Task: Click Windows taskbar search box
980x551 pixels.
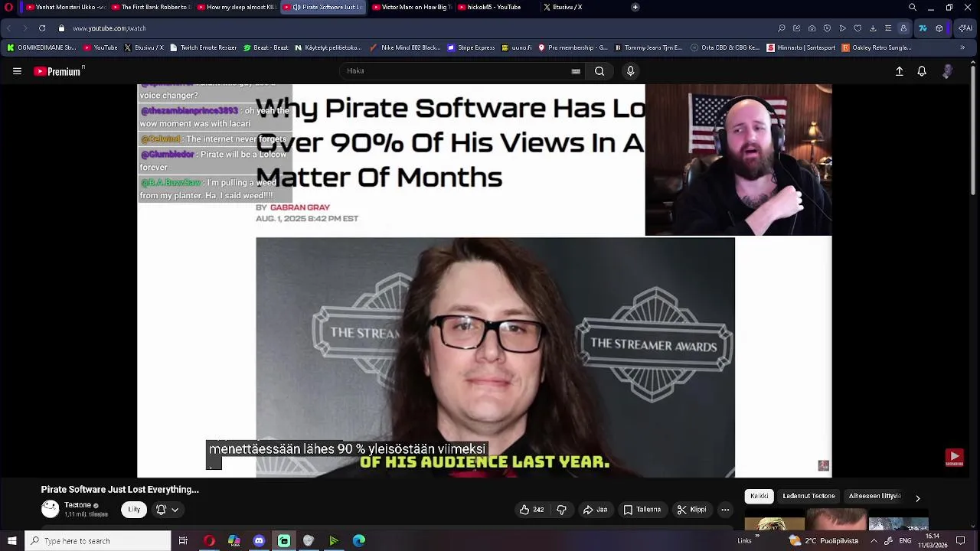Action: [97, 541]
